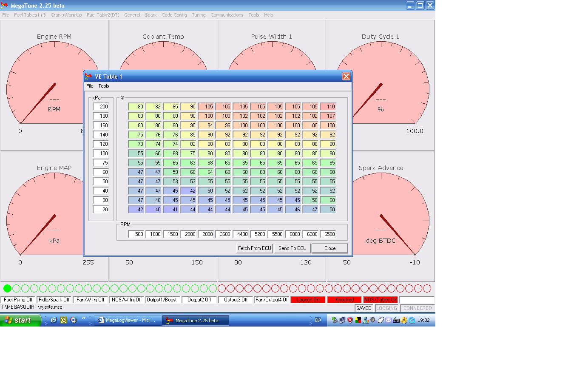
Task: Click the 20 kPa bin field
Action: click(x=101, y=209)
